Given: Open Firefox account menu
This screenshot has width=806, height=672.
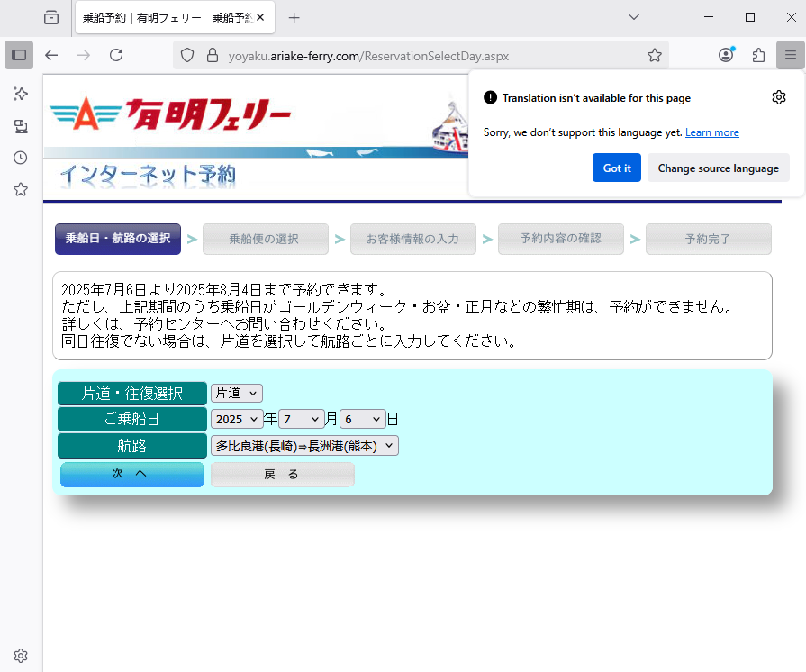Looking at the screenshot, I should point(727,55).
